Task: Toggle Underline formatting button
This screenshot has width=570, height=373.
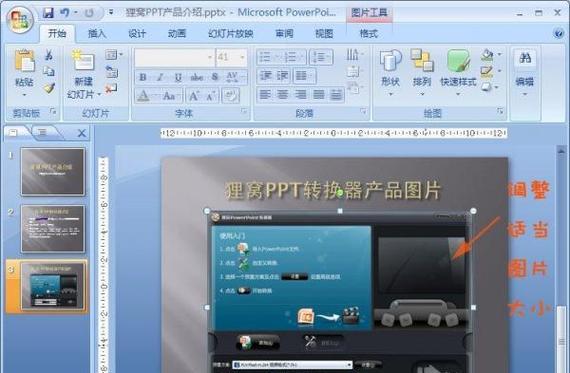Action: 178,77
